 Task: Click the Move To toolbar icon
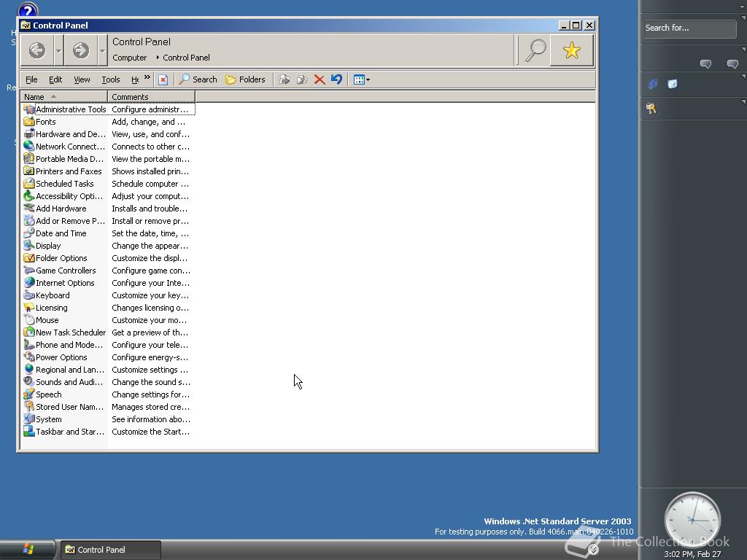285,79
